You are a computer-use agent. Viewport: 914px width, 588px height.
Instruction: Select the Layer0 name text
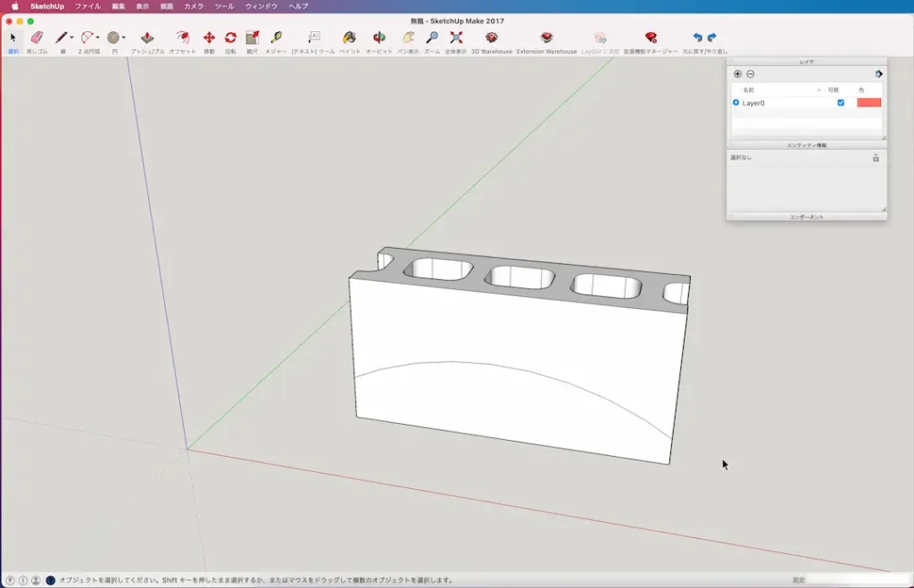753,104
